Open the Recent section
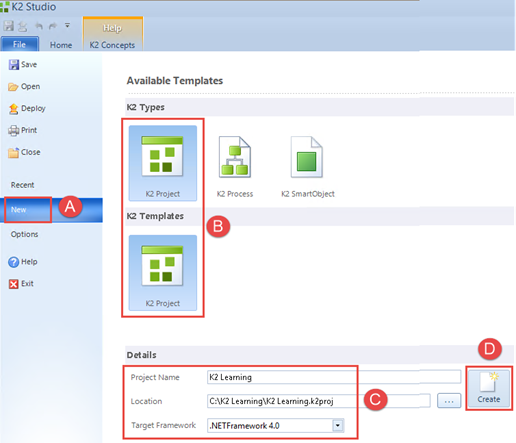This screenshot has height=443, width=516. [x=22, y=185]
